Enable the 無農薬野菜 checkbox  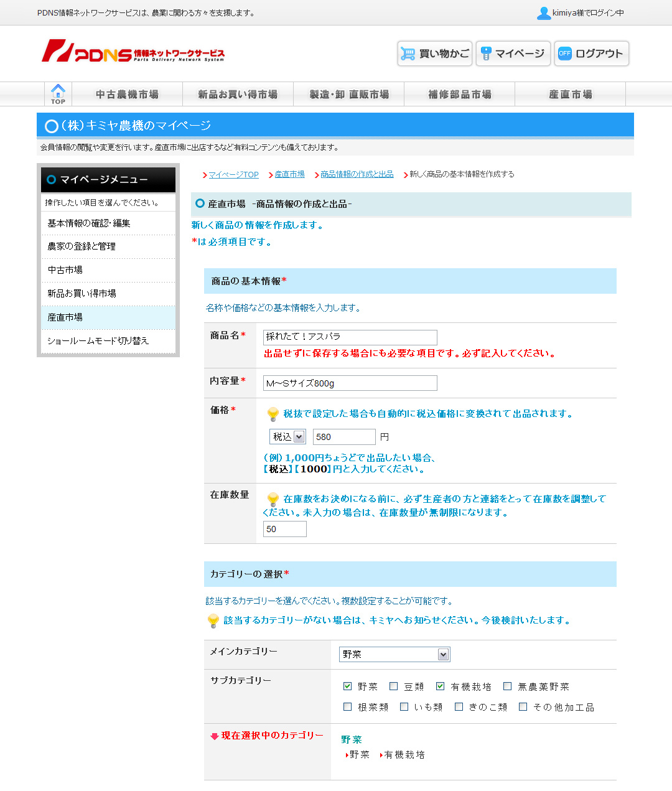coord(507,686)
